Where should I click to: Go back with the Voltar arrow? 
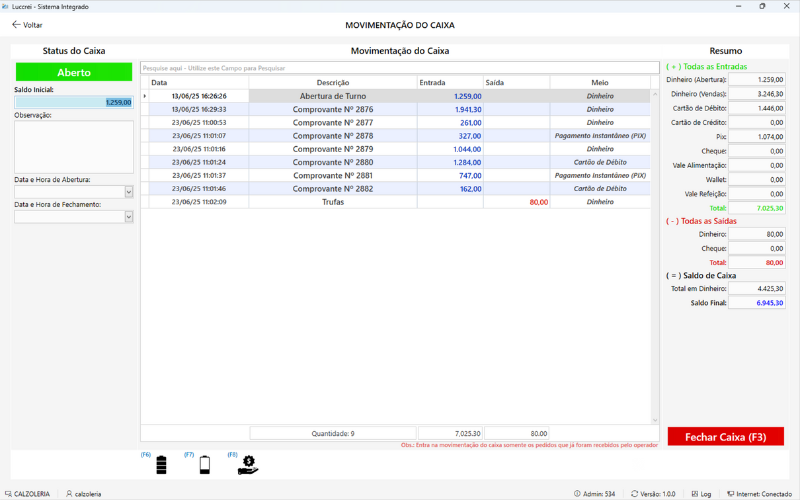pos(27,24)
